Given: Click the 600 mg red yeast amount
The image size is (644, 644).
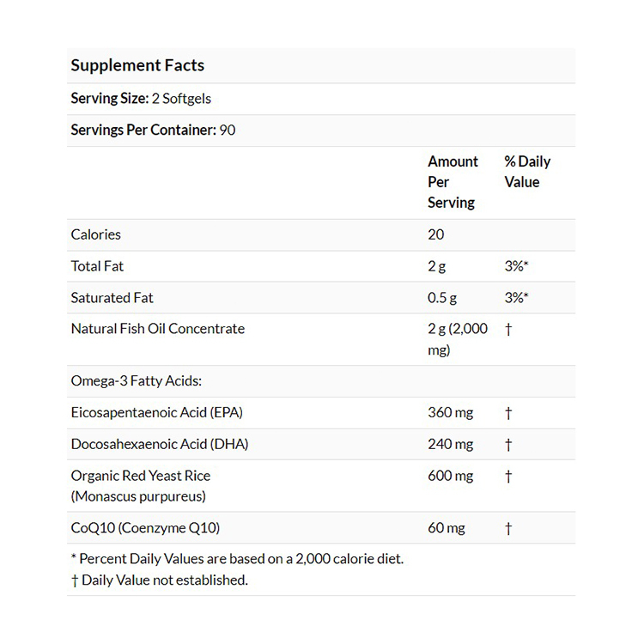Looking at the screenshot, I should pyautogui.click(x=451, y=476).
